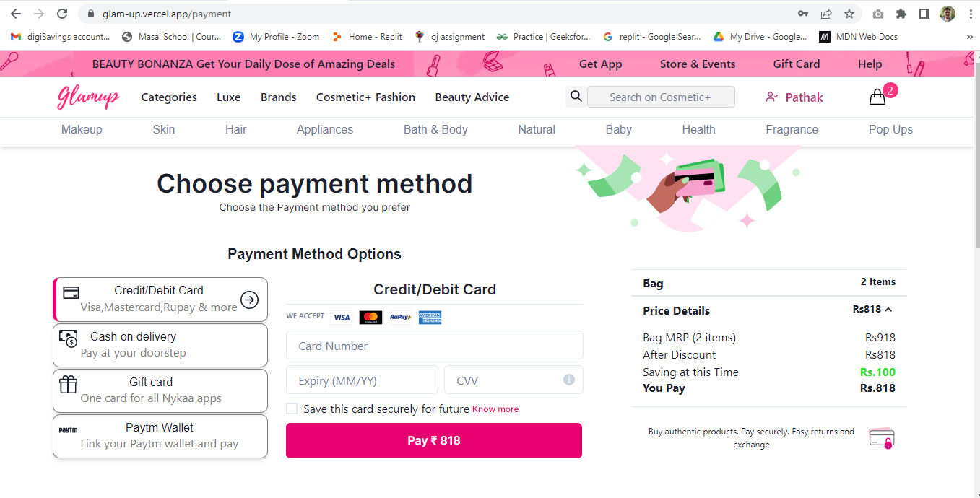
Task: Click the Fragrance category label
Action: pyautogui.click(x=792, y=129)
